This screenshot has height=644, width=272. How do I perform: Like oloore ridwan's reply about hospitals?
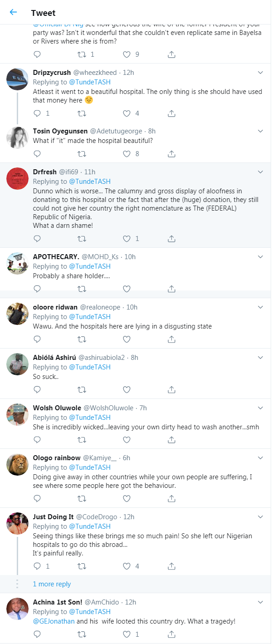pos(126,339)
